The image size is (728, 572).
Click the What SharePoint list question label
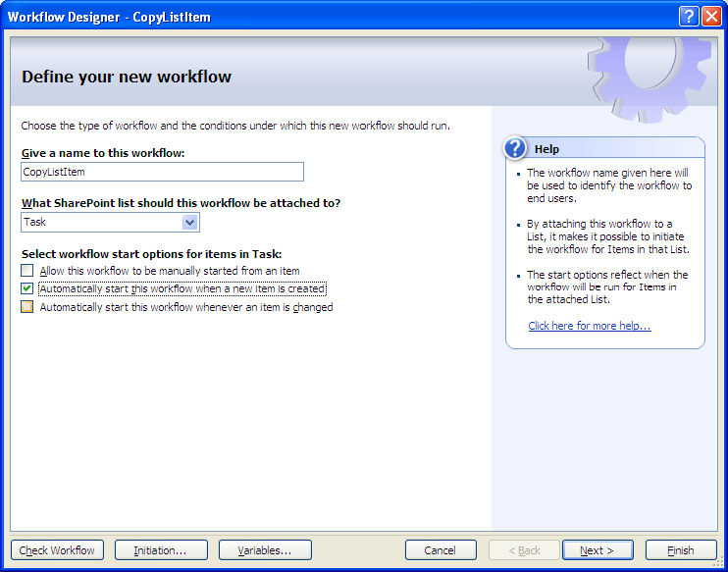[x=182, y=203]
